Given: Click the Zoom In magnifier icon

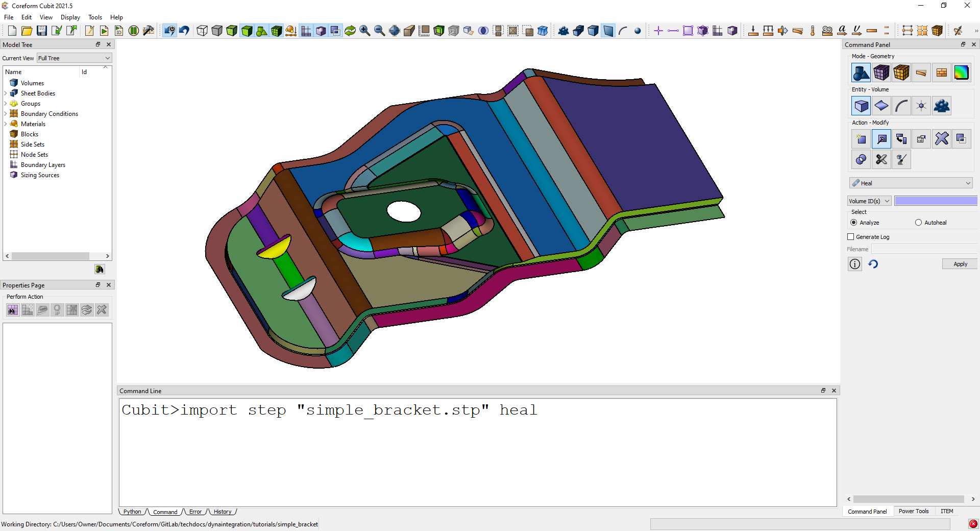Looking at the screenshot, I should click(364, 31).
